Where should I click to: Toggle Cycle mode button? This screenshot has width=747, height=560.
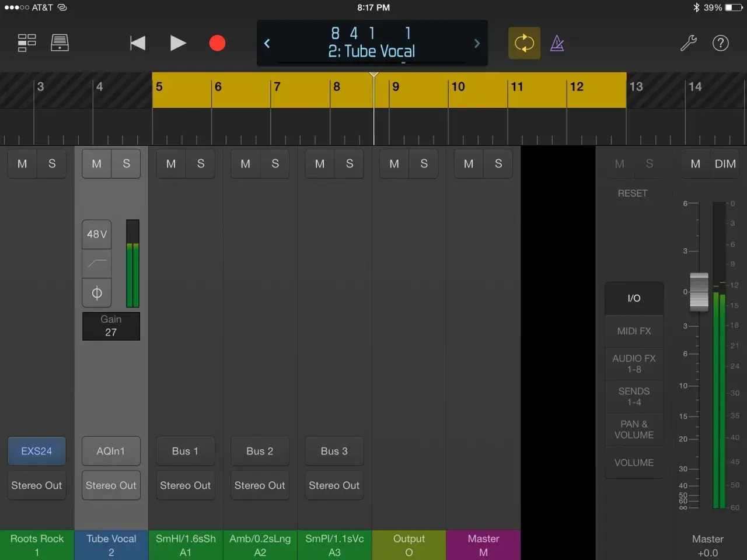(524, 43)
